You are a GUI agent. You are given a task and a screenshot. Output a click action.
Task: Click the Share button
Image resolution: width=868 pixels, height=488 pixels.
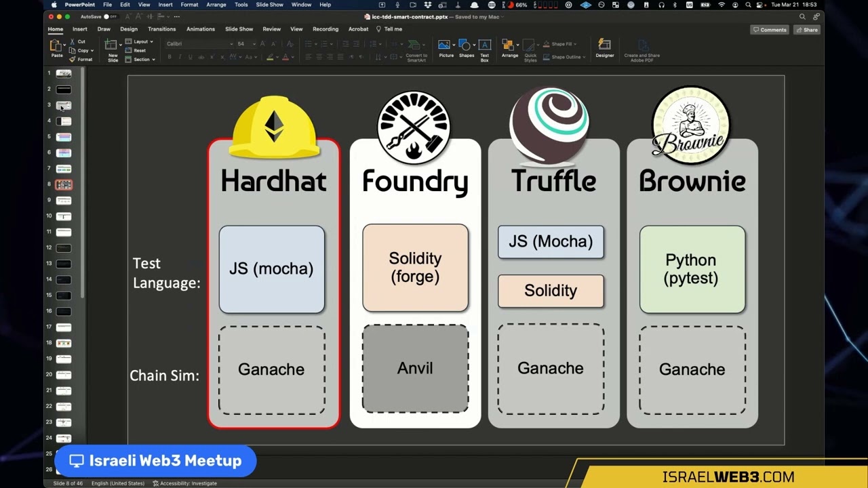pyautogui.click(x=807, y=30)
